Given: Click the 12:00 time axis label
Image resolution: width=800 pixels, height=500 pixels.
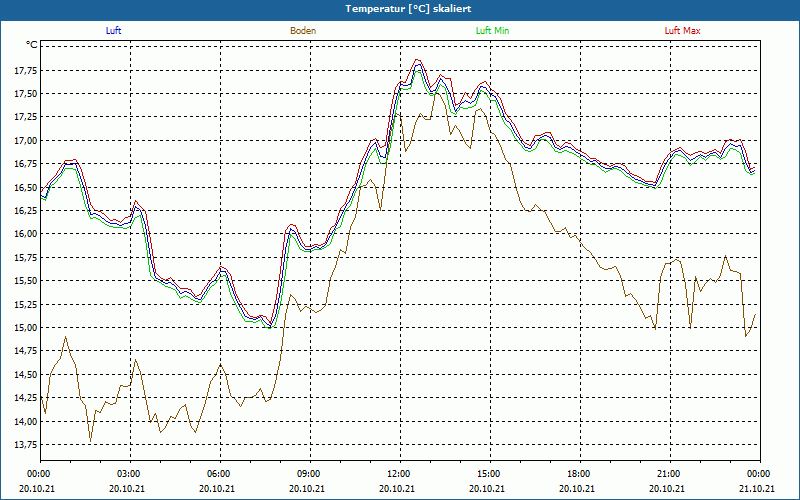Looking at the screenshot, I should [398, 474].
